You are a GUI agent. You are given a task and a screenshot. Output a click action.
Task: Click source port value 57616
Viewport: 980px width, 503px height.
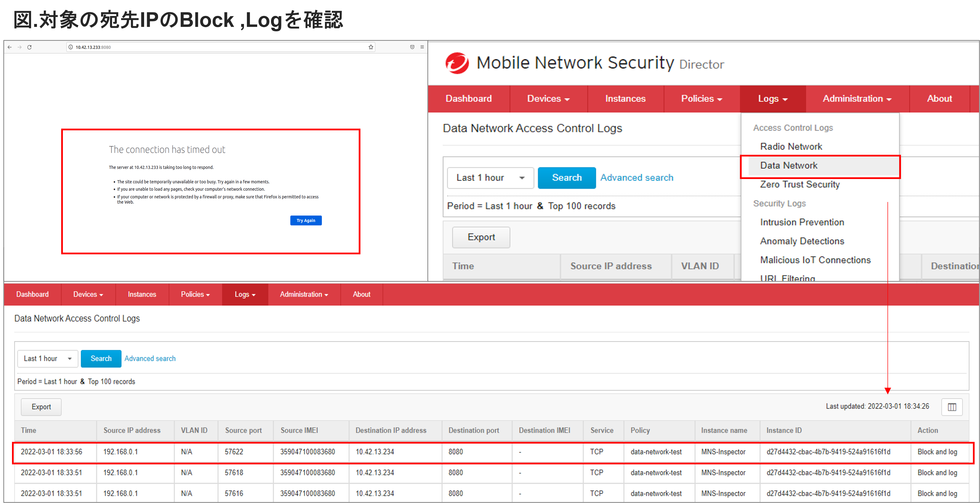234,493
